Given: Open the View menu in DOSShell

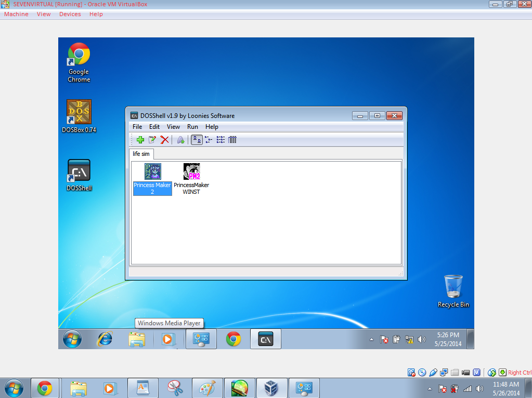Looking at the screenshot, I should click(x=173, y=127).
